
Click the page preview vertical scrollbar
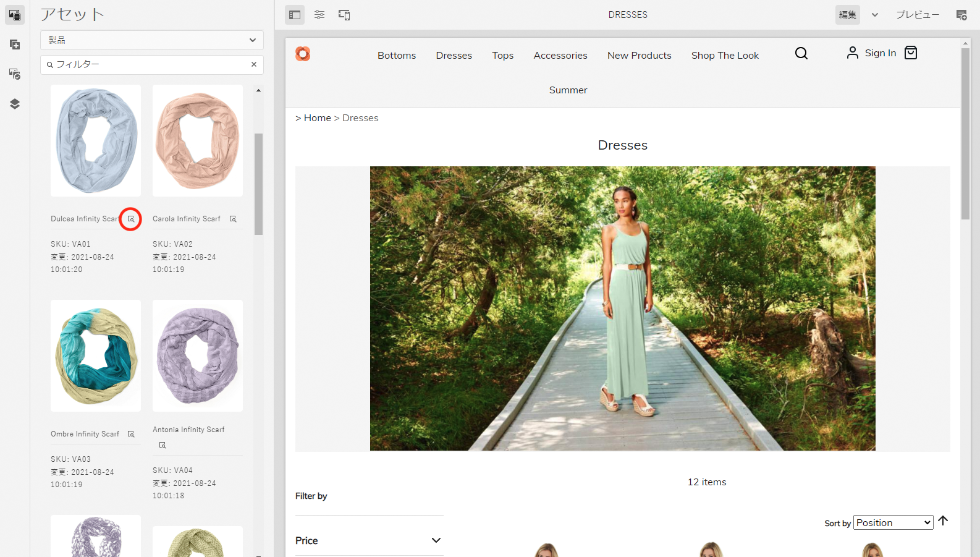(965, 134)
